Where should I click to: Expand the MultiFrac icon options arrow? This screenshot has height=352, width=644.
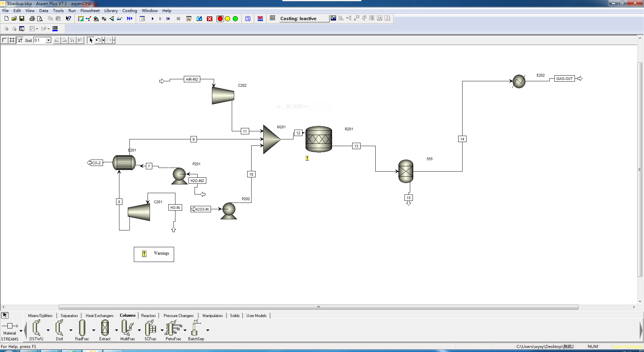coord(139,330)
